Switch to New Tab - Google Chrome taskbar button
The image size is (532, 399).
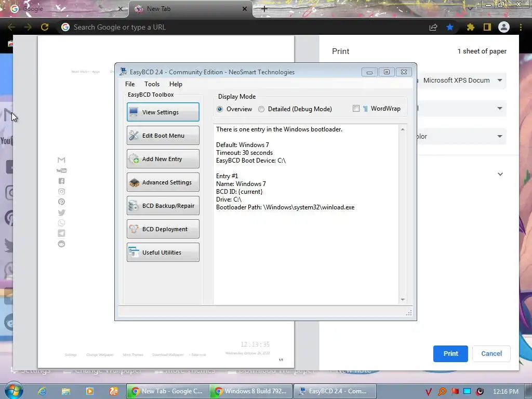(168, 391)
